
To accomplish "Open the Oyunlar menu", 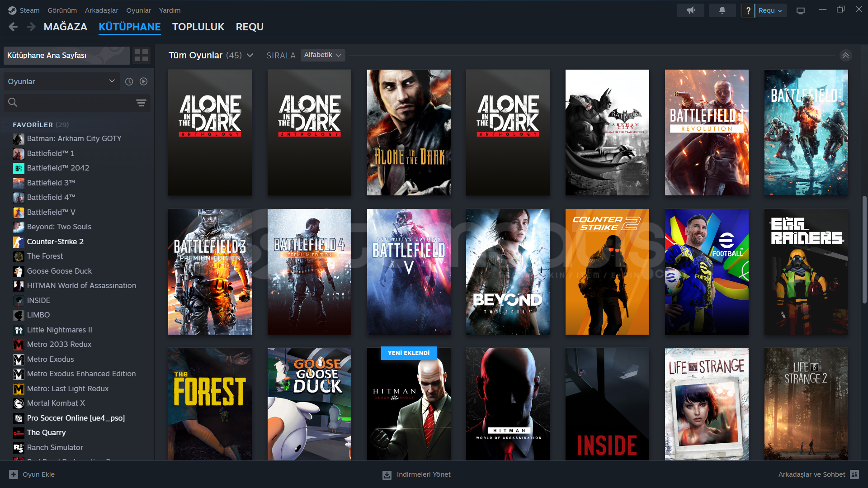I will coord(138,10).
